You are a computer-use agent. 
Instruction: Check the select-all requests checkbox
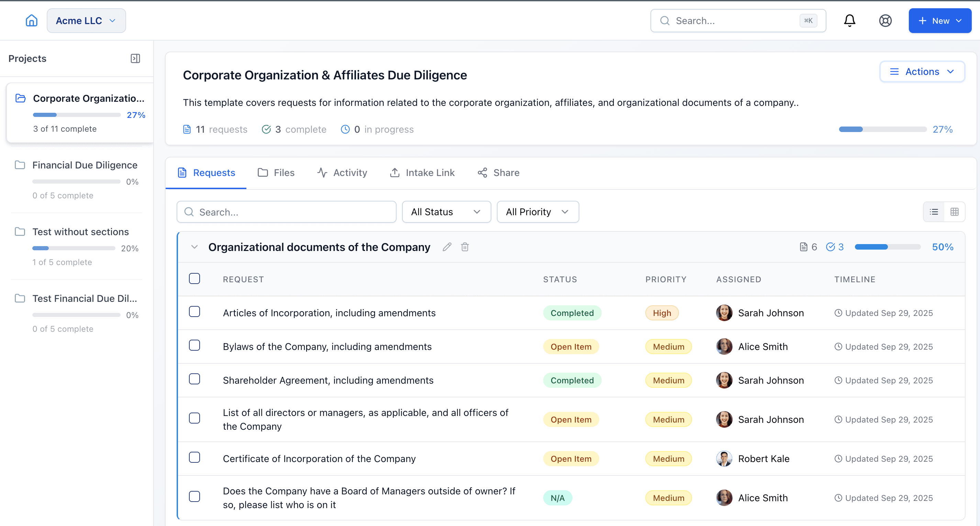(x=194, y=278)
